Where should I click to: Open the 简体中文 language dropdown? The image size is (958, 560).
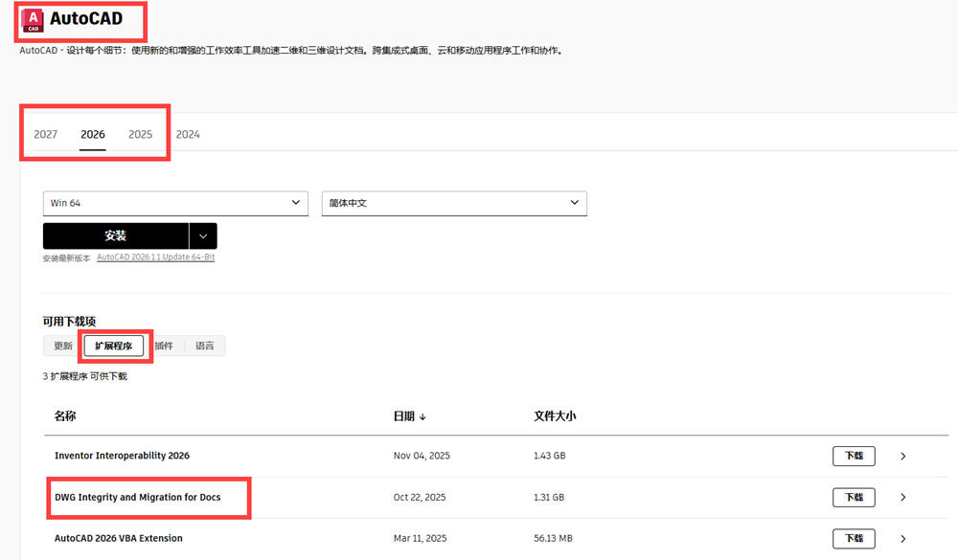(x=454, y=203)
